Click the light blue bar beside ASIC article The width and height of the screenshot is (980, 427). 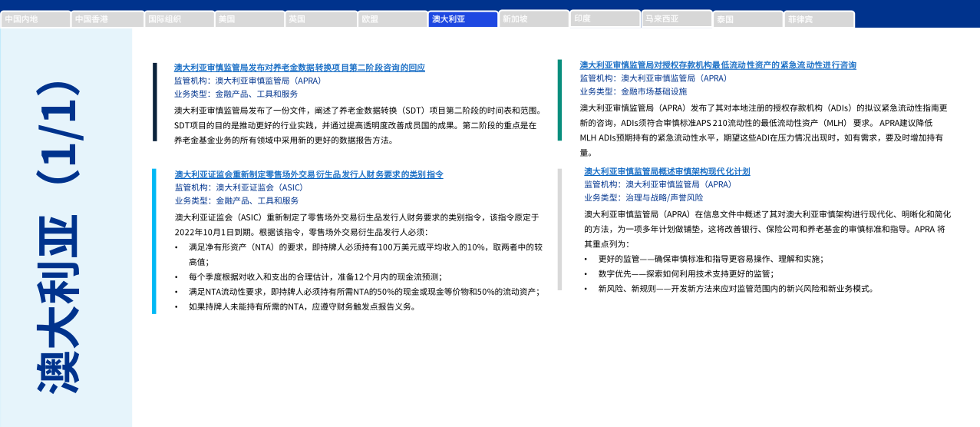154,241
